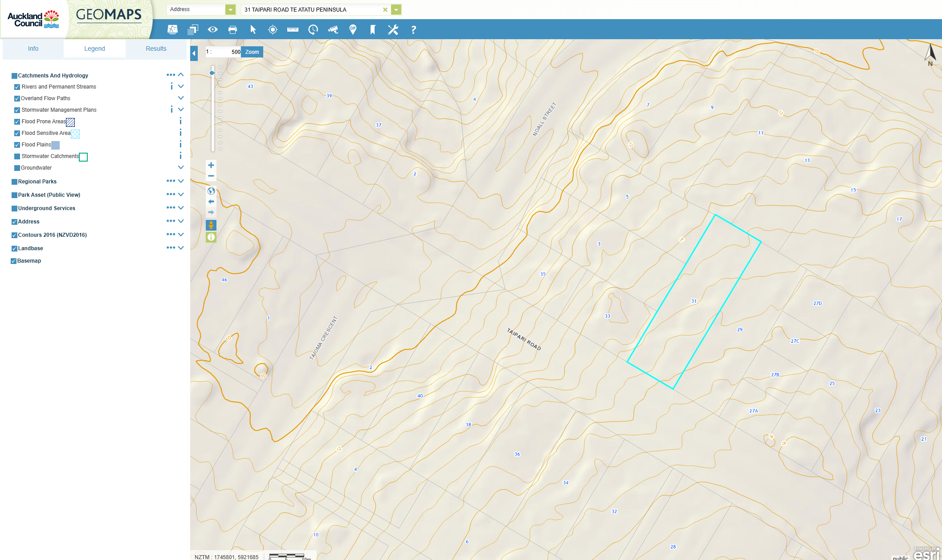This screenshot has width=942, height=560.
Task: Open the bookmark tool in toolbar
Action: click(x=373, y=30)
